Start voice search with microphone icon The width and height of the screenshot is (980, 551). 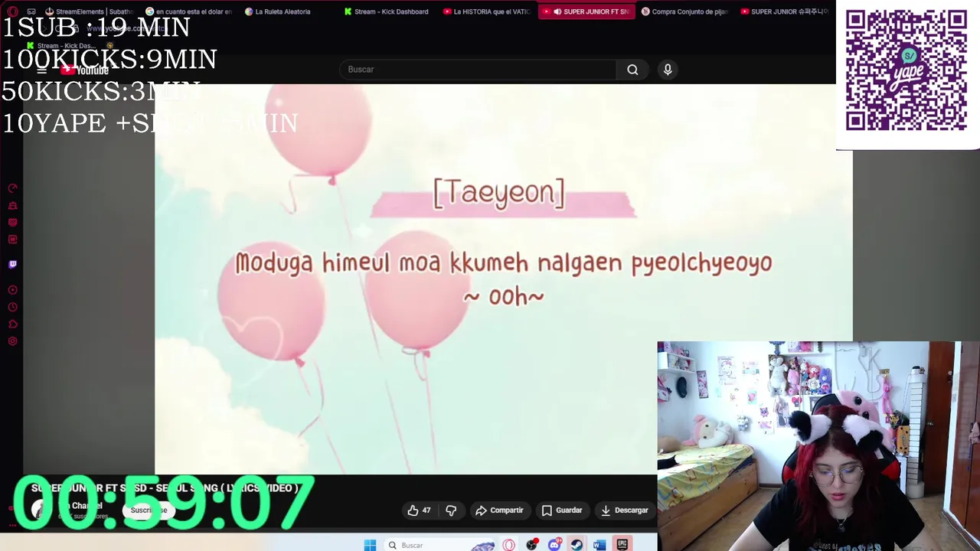pos(668,70)
